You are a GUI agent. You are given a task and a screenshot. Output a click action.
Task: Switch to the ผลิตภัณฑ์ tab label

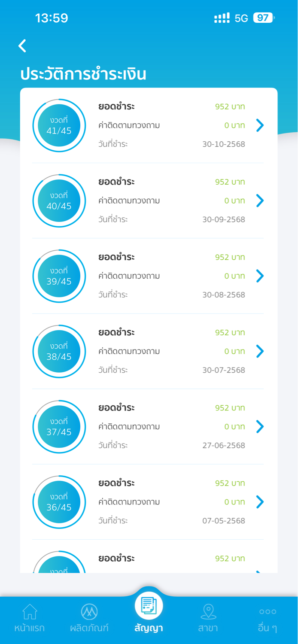pos(89,628)
